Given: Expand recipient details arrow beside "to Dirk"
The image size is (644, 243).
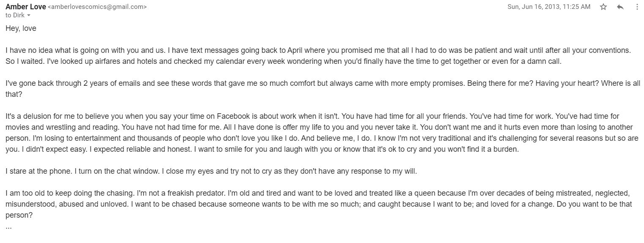Looking at the screenshot, I should click(29, 16).
